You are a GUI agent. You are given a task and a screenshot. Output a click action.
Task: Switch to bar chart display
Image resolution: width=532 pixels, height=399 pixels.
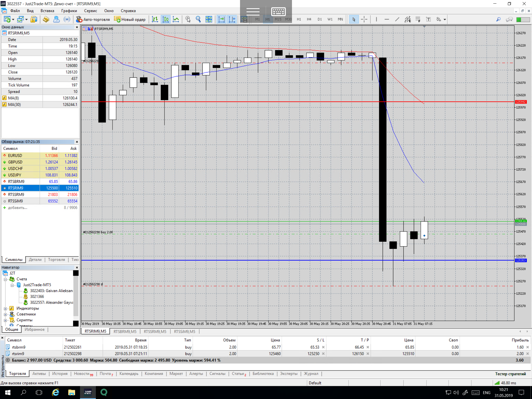point(155,19)
